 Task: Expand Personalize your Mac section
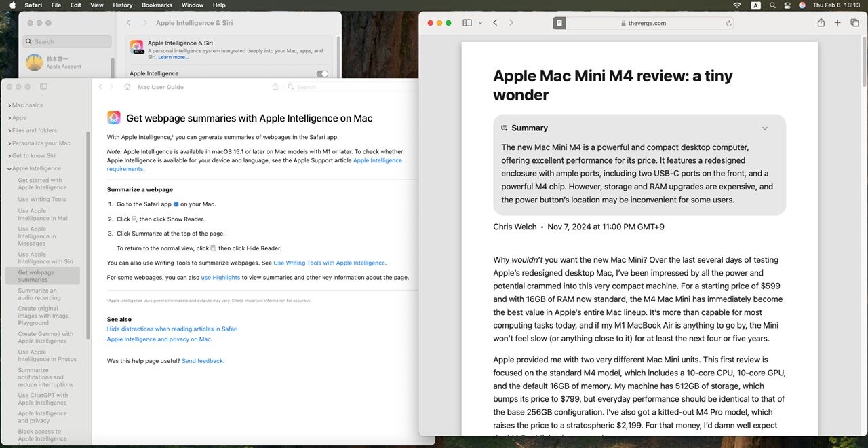coord(9,143)
